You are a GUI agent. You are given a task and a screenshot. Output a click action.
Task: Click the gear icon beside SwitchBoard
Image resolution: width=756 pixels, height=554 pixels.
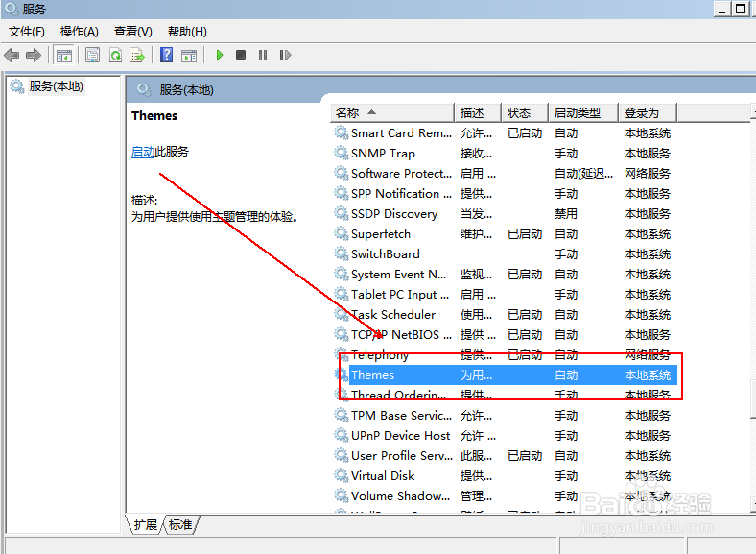342,253
